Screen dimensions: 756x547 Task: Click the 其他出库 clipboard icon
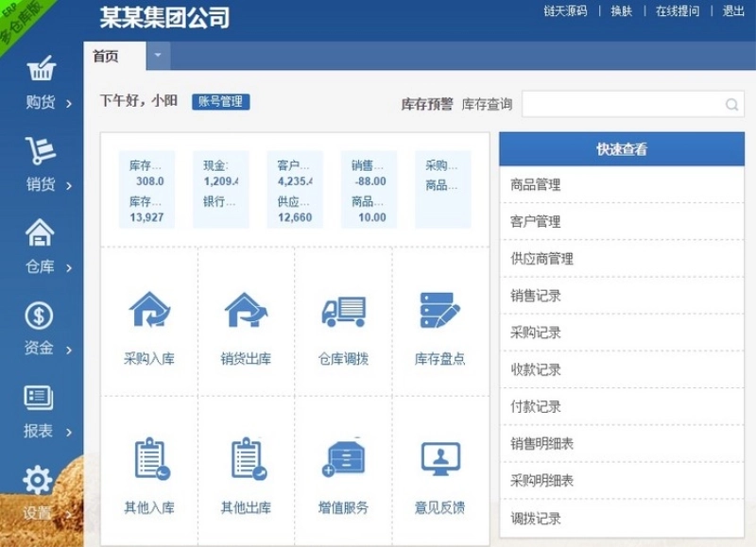249,459
